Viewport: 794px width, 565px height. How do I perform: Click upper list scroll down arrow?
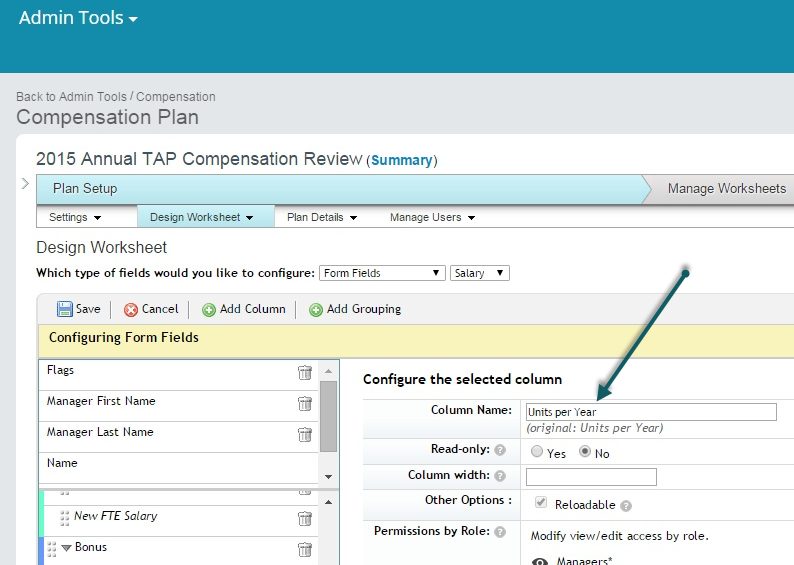pos(329,476)
